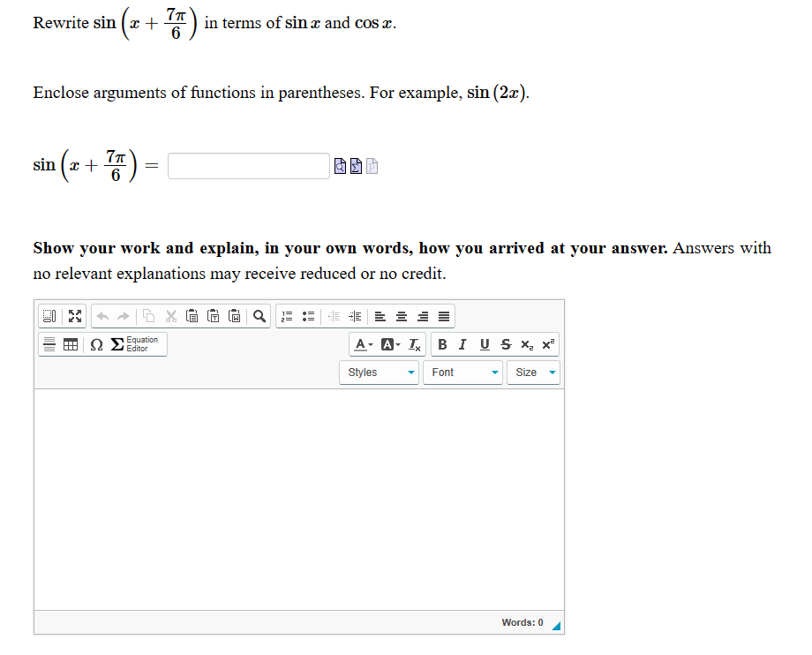Toggle superscript formatting
This screenshot has height=655, width=812.
(x=546, y=344)
